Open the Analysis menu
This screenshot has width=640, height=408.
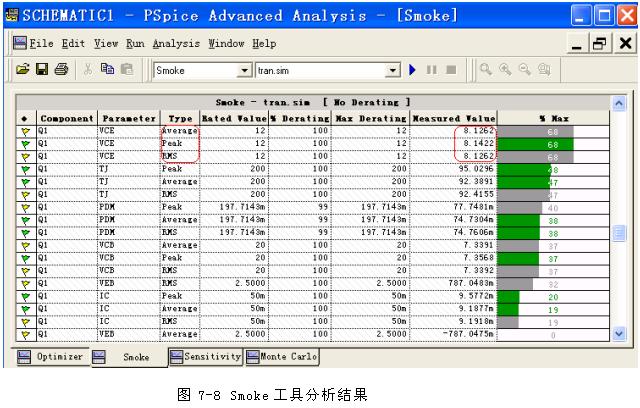(176, 43)
